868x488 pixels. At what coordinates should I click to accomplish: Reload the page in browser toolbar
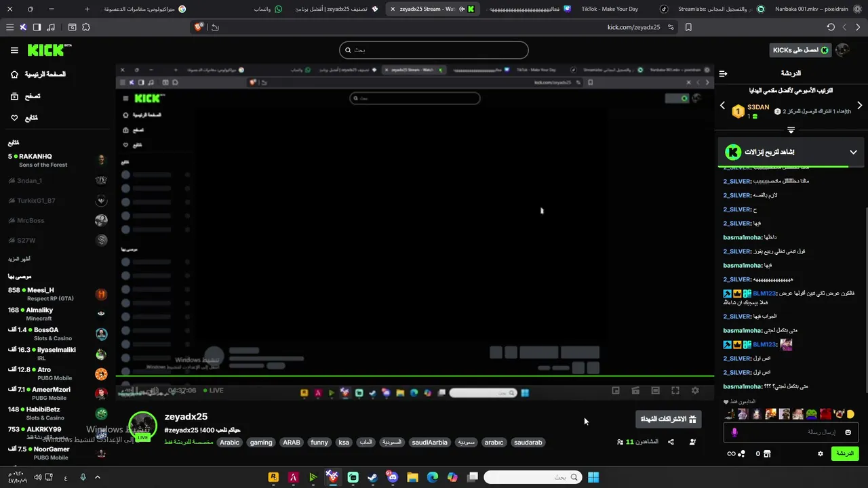coord(831,27)
